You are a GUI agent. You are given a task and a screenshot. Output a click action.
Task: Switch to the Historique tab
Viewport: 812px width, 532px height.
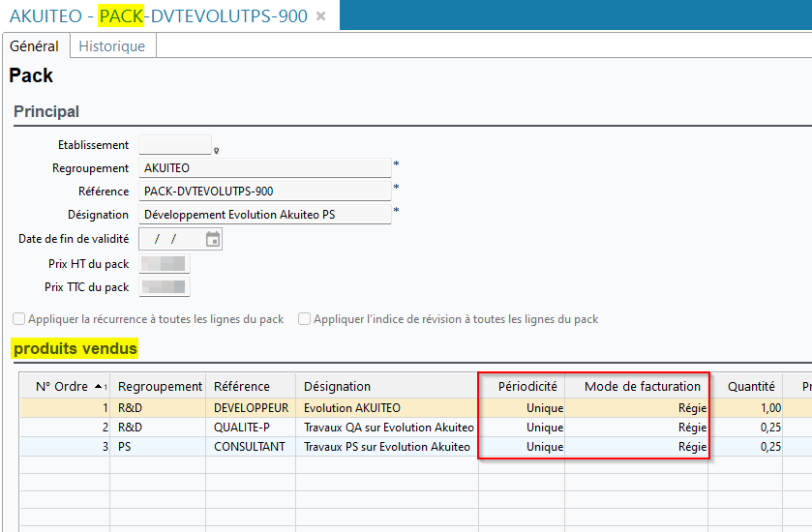112,46
